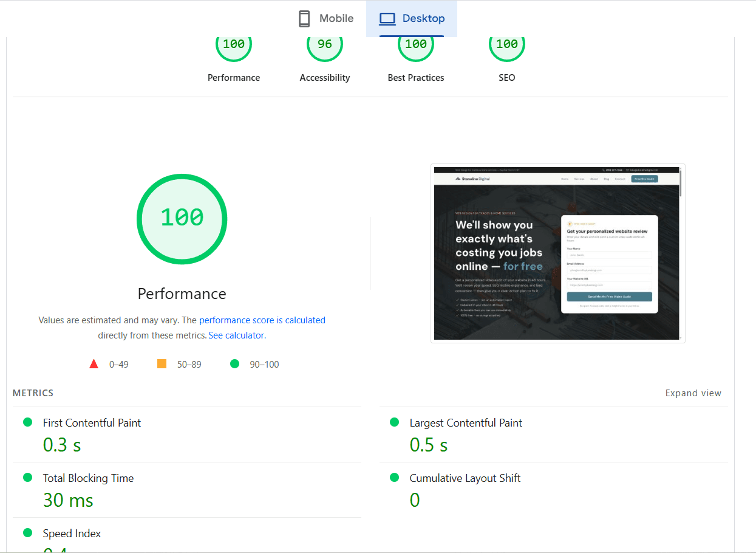This screenshot has height=553, width=756.
Task: Click green dot beside Largest Contentful Paint
Action: [394, 422]
